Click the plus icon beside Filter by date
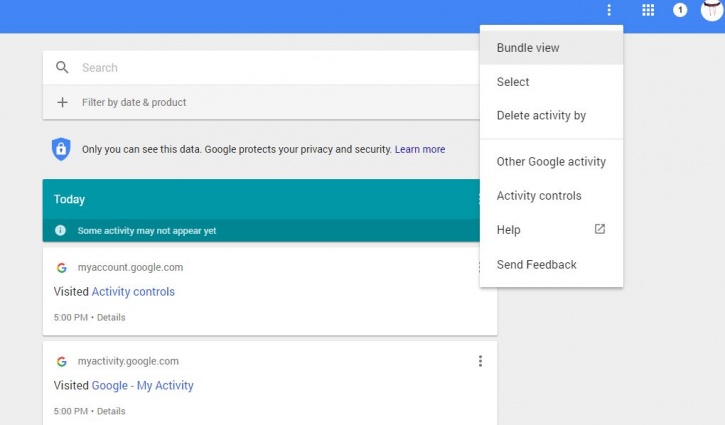The height and width of the screenshot is (425, 725). tap(62, 102)
